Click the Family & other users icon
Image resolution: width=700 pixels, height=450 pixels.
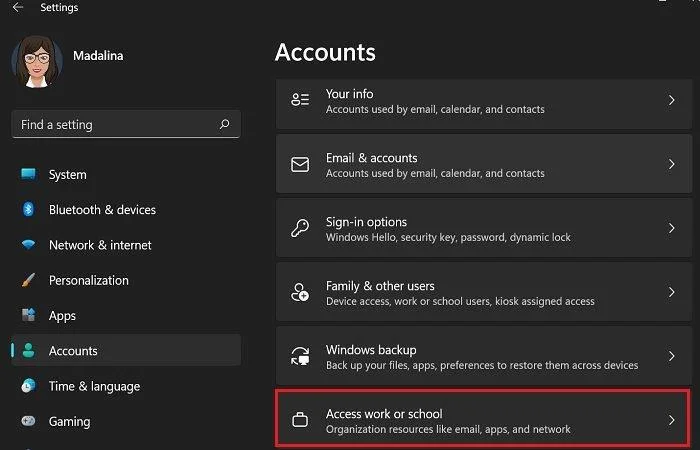(x=300, y=292)
